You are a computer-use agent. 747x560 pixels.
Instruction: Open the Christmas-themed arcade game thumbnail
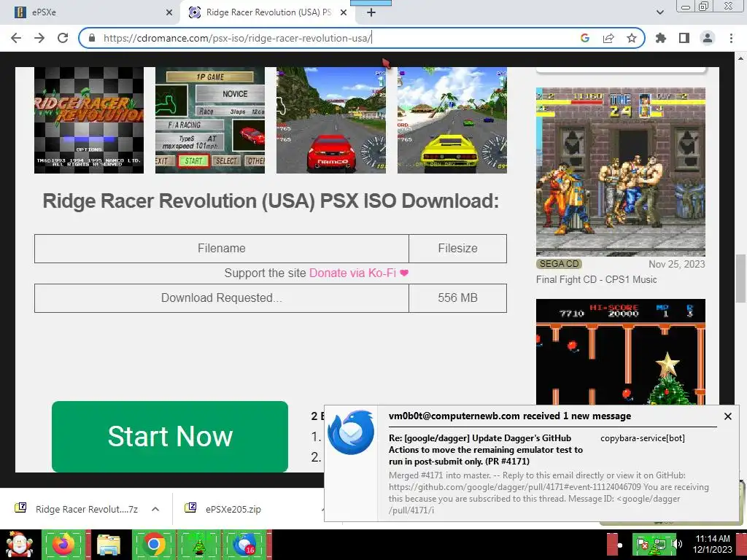coord(620,352)
